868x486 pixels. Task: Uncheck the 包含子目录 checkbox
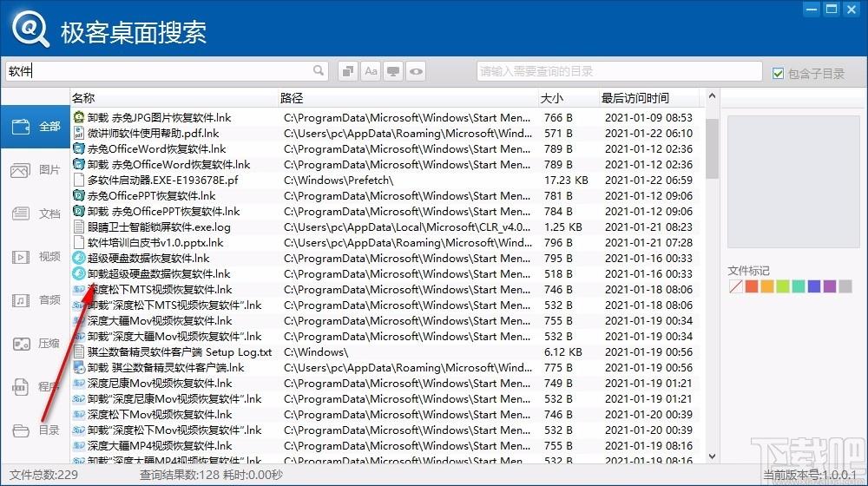click(778, 73)
